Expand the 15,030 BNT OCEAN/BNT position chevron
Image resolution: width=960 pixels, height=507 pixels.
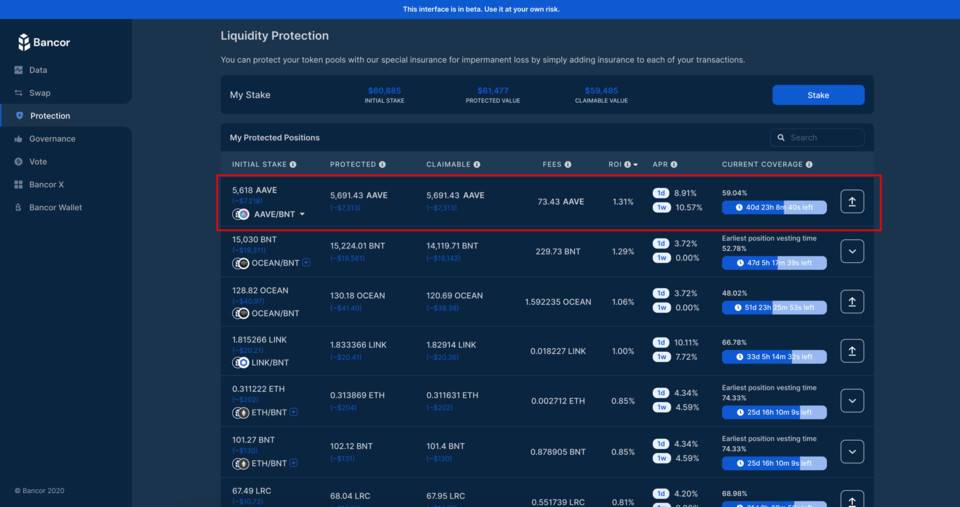pos(852,251)
